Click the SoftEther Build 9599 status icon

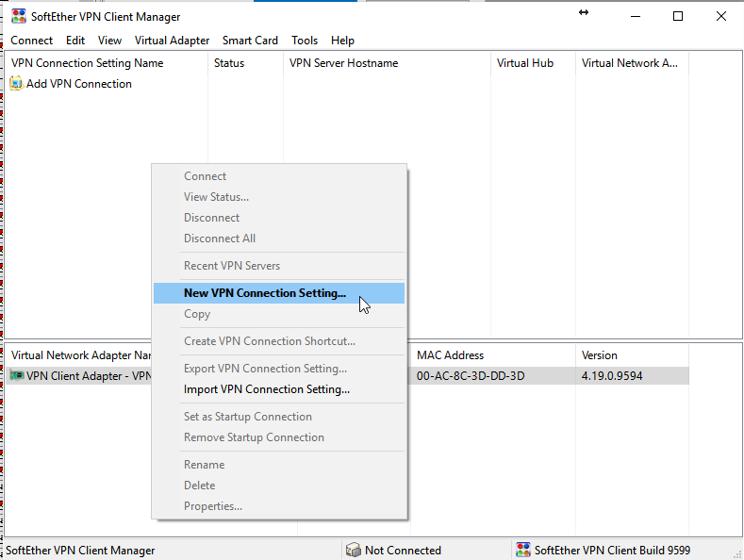coord(523,550)
